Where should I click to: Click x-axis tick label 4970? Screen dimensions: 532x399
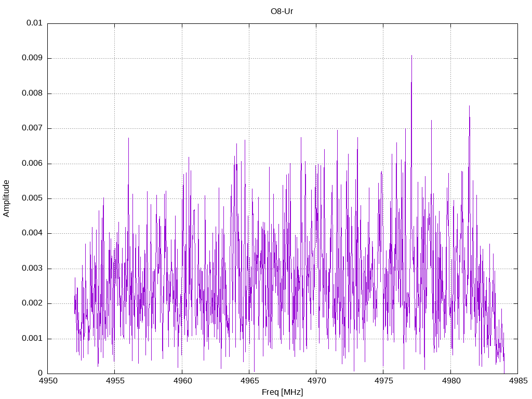(317, 381)
